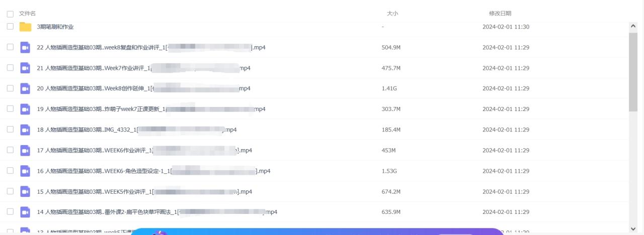The height and width of the screenshot is (235, 644).
Task: Click video icon for file 17 WEEK6作业讲评
Action: (25, 150)
